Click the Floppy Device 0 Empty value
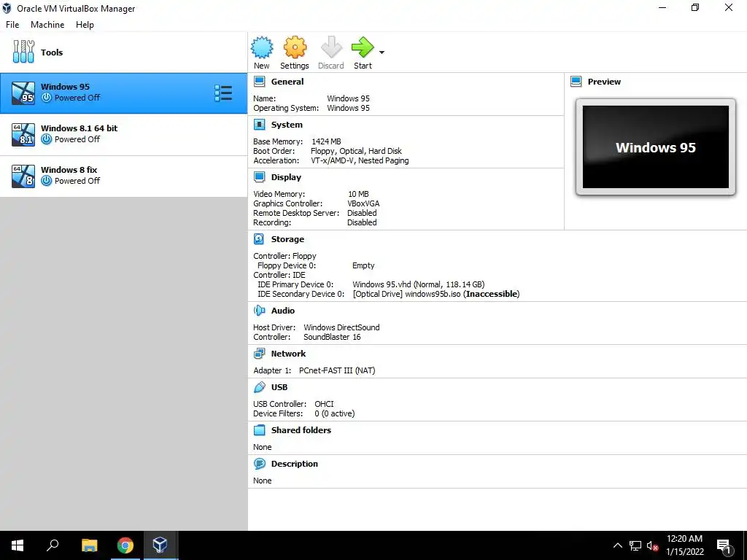Viewport: 747px width, 560px height. click(363, 265)
